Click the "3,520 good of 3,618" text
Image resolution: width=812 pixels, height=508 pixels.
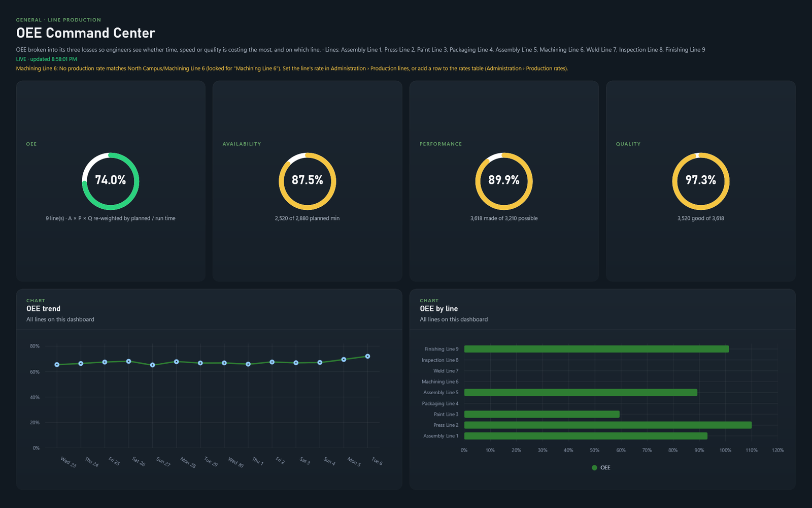701,218
